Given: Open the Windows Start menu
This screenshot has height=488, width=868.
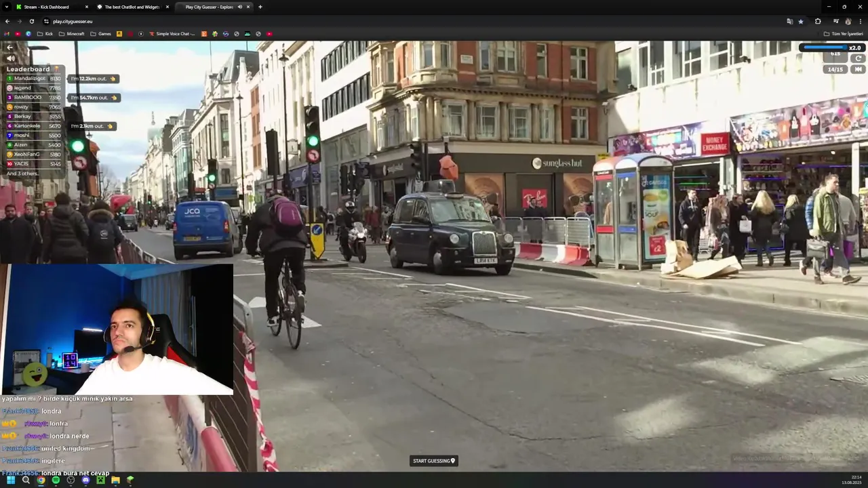Looking at the screenshot, I should point(11,480).
